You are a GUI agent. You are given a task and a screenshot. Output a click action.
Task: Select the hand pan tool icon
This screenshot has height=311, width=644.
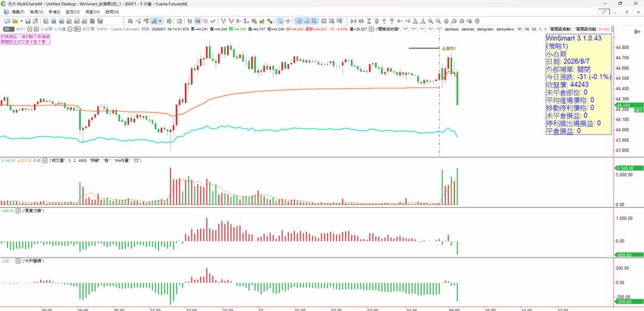pos(477,21)
